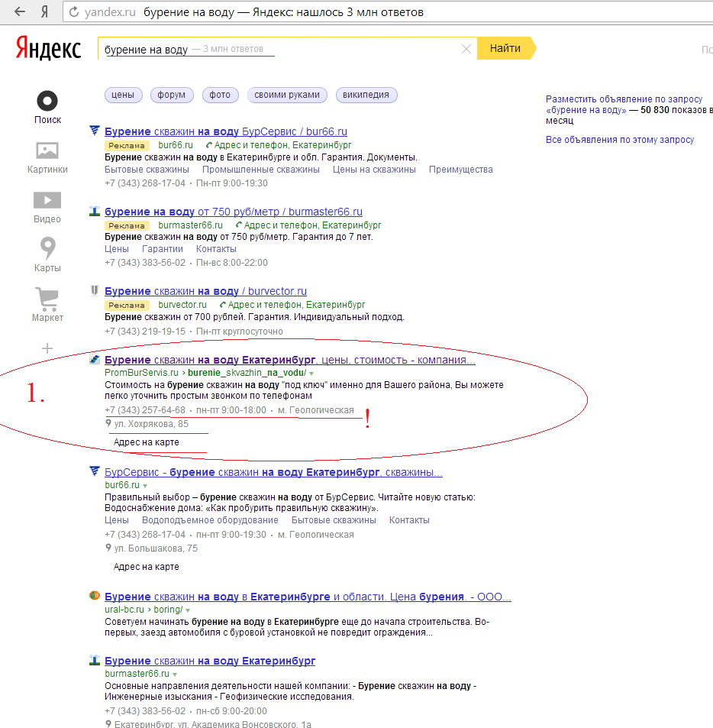Open the burvector.ru ad title link
Screen dimensions: 713x728
(205, 291)
